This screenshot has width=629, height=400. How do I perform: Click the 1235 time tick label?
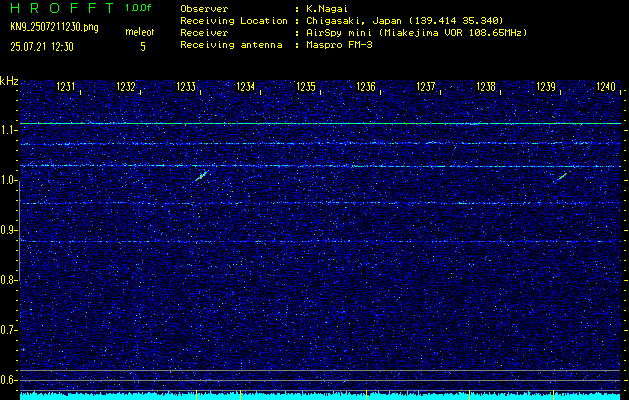(x=306, y=87)
